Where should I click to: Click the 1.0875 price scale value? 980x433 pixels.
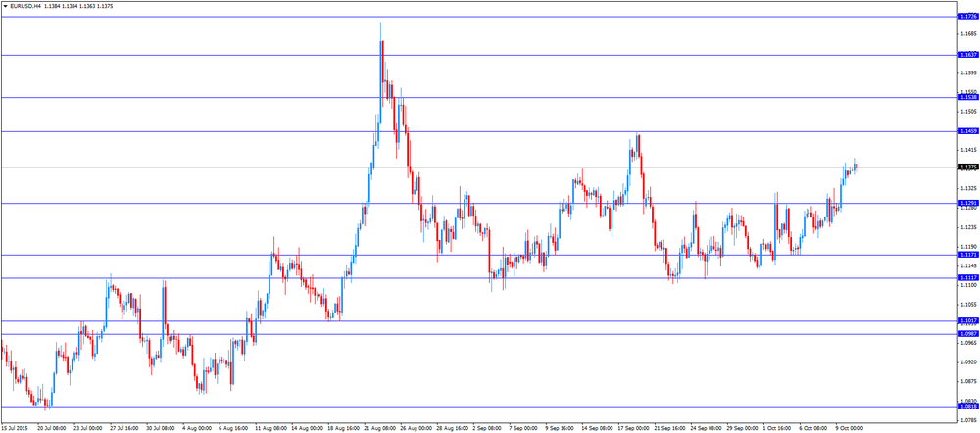(969, 381)
